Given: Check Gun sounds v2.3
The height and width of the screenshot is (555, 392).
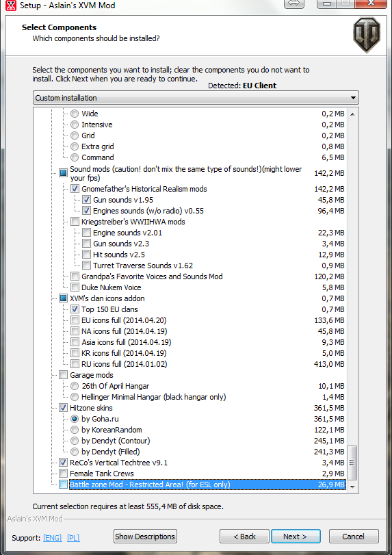Looking at the screenshot, I should (86, 244).
